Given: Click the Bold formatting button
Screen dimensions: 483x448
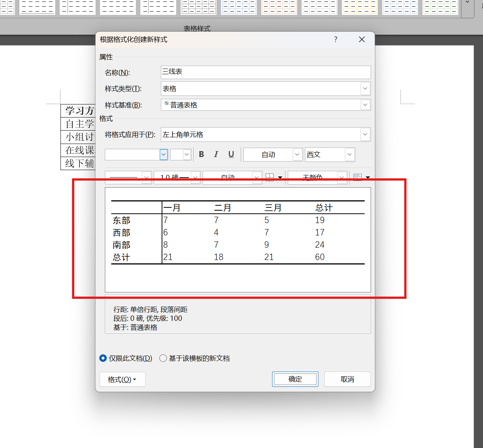Looking at the screenshot, I should coord(202,154).
